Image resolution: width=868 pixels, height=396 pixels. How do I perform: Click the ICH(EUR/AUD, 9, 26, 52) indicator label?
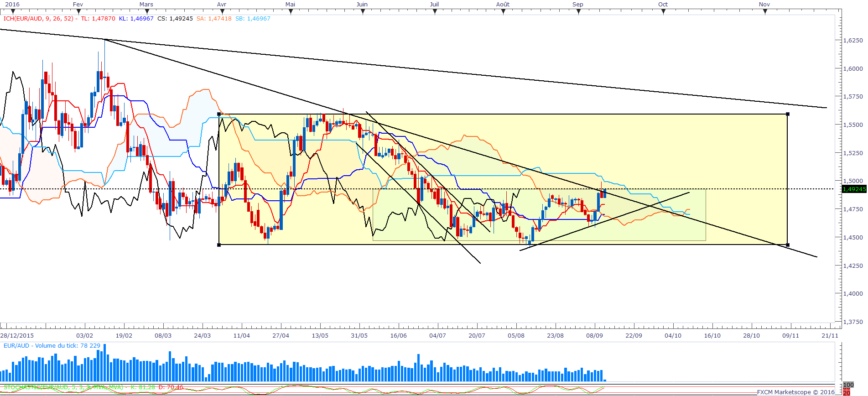[39, 19]
